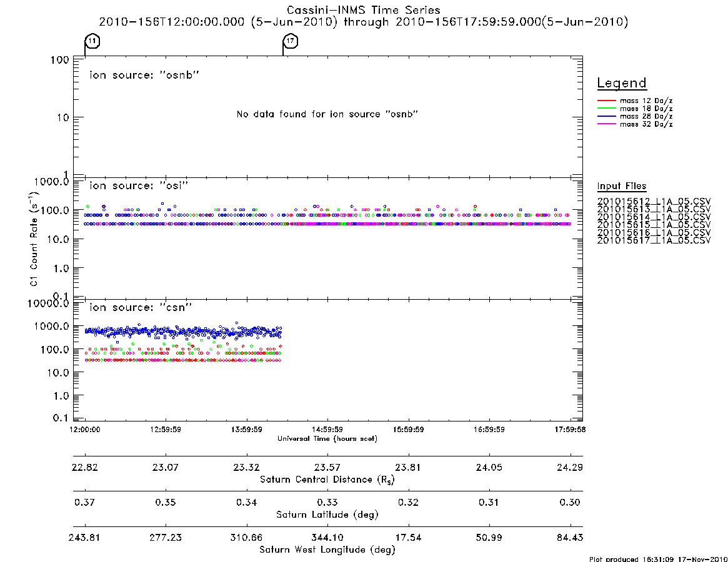Image resolution: width=728 pixels, height=562 pixels.
Task: Click the ion source "csn" panel label
Action: click(141, 307)
